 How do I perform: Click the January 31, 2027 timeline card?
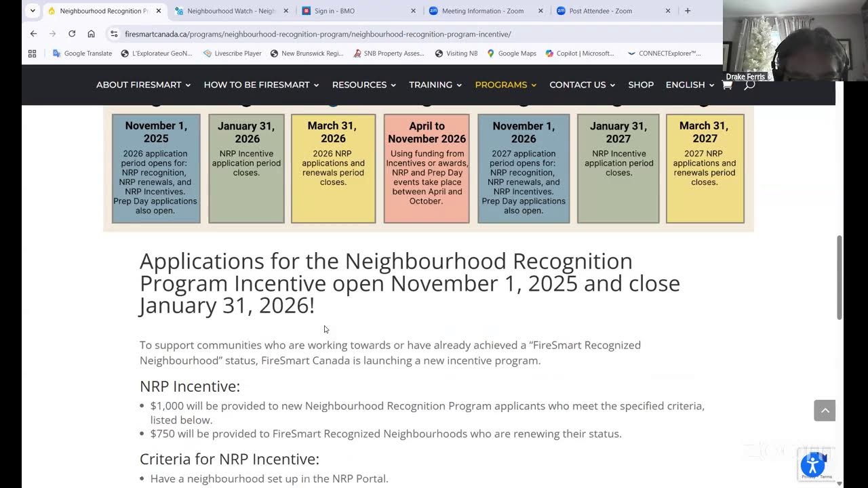coord(618,168)
